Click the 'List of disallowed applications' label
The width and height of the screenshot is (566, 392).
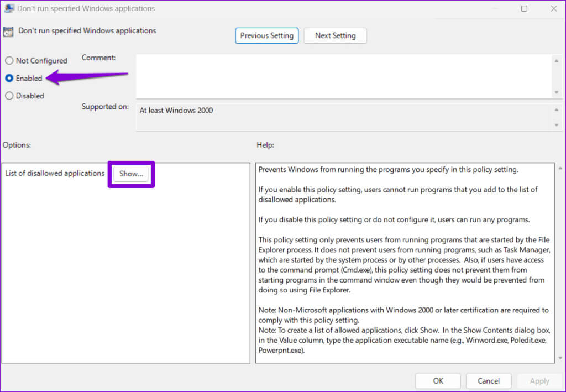point(55,173)
